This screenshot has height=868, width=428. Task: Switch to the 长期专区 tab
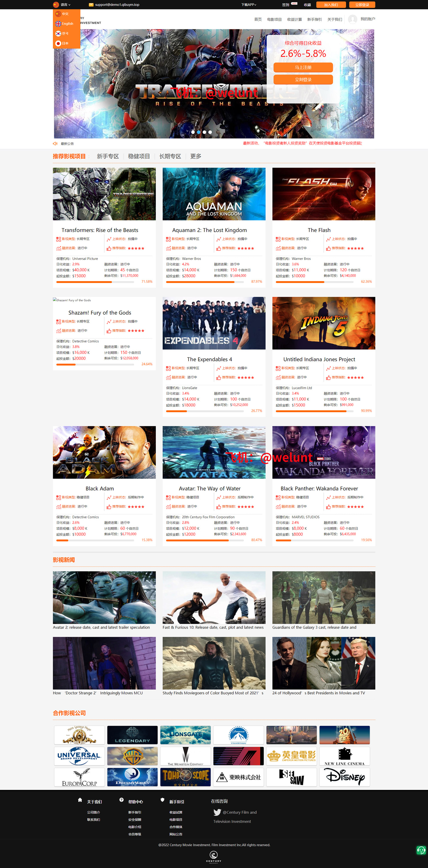(170, 156)
